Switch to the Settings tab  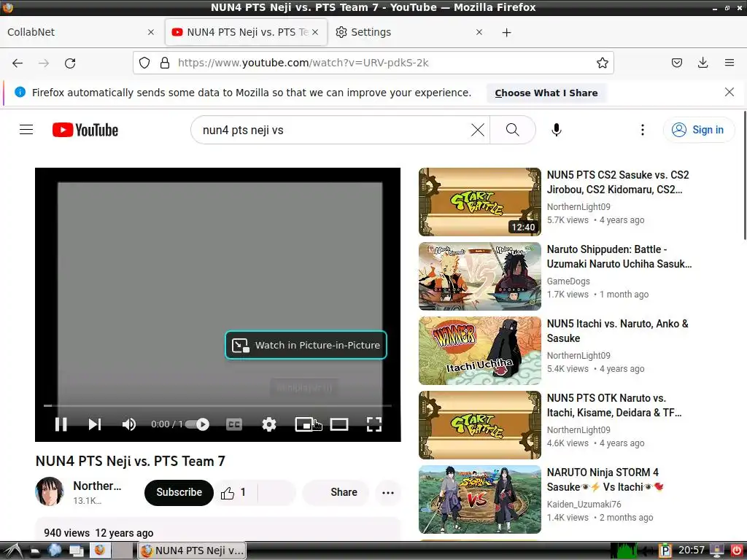(410, 32)
